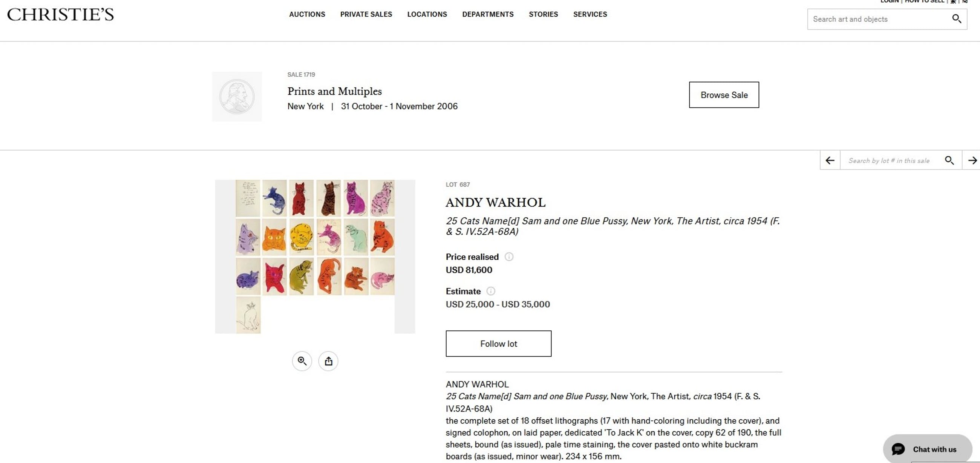Click the magnifier icon in top search box
Viewport: 980px width, 463px height.
pos(956,18)
